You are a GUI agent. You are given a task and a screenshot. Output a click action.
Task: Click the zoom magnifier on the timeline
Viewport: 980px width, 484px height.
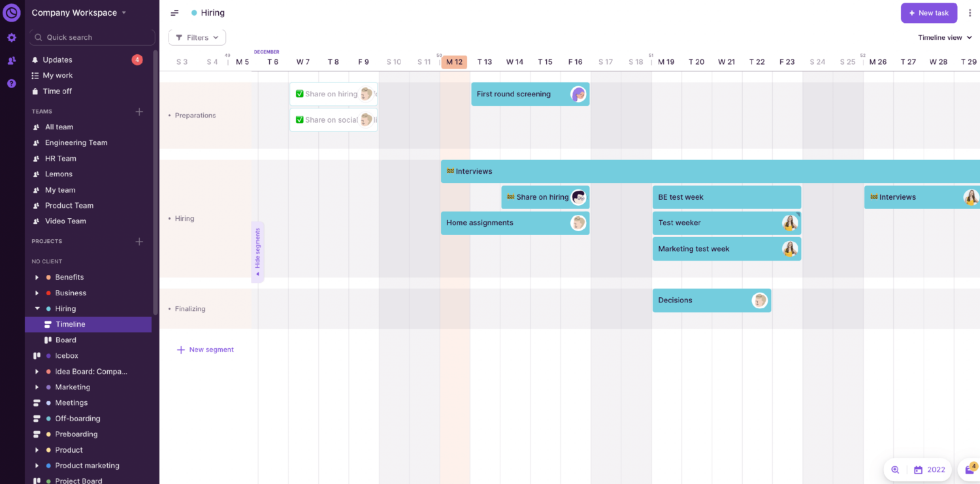[895, 470]
